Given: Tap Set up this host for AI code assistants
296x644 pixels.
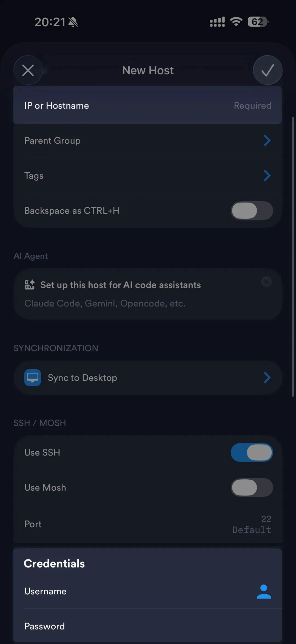Looking at the screenshot, I should 121,285.
